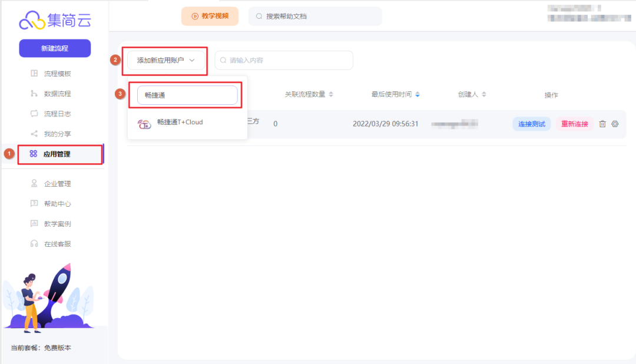This screenshot has height=364, width=636.
Task: Delete the account with trash icon
Action: [602, 124]
